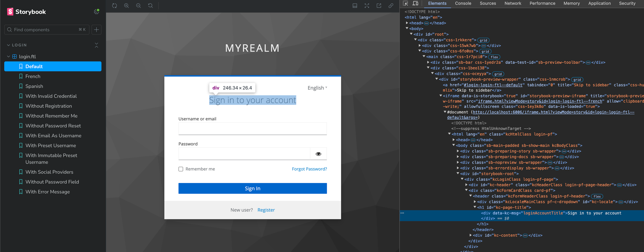Viewport: 644px width, 252px height.
Task: Collapse the LOGIN sidebar section
Action: (8, 45)
